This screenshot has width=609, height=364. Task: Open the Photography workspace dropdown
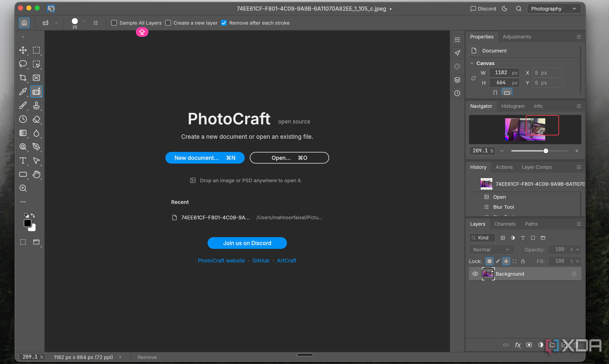point(554,9)
